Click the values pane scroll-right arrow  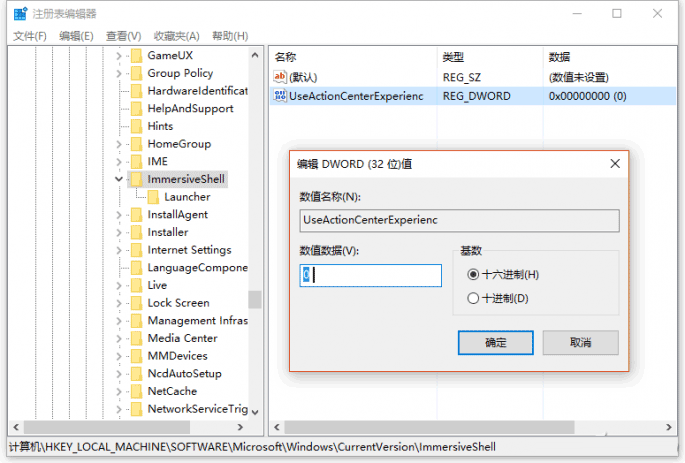pos(669,427)
